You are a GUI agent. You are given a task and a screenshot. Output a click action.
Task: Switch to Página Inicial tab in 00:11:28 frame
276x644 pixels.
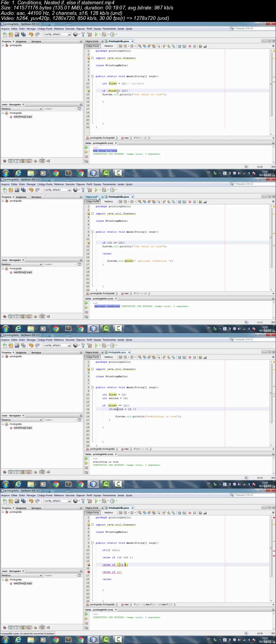[92, 352]
